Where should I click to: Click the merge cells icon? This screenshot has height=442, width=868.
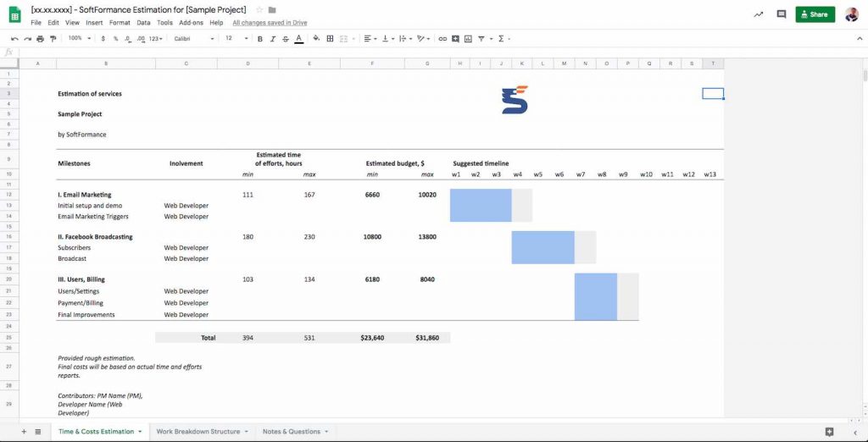[344, 39]
